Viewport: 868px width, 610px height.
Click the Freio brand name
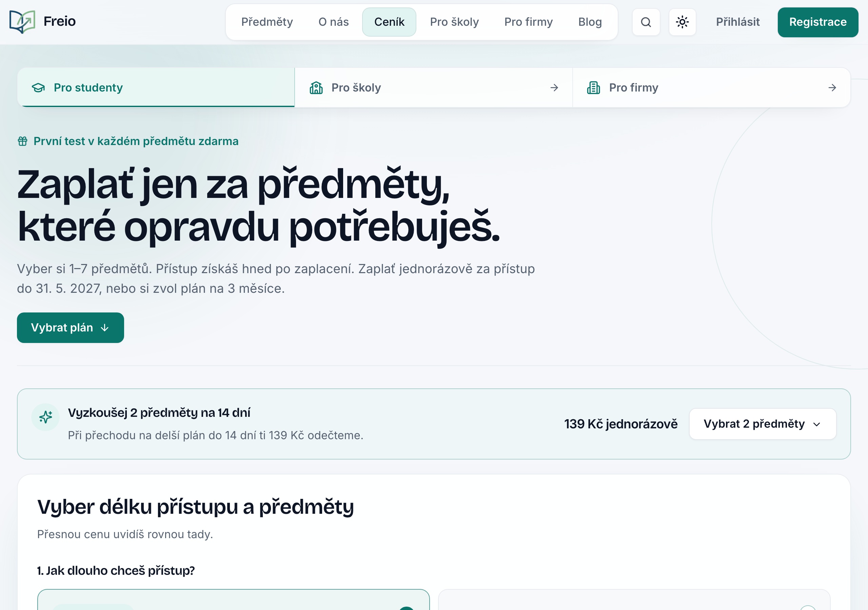[60, 21]
